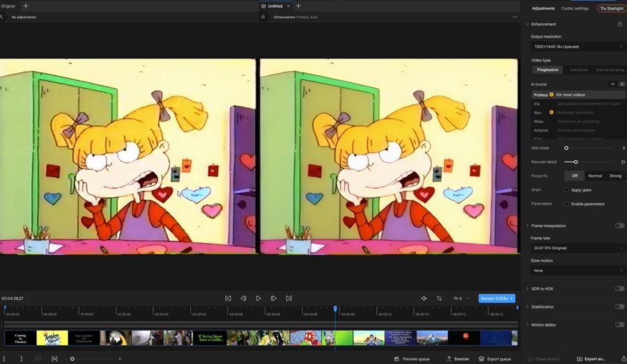
Task: Jump to the first frame with the skip-back control
Action: [228, 299]
